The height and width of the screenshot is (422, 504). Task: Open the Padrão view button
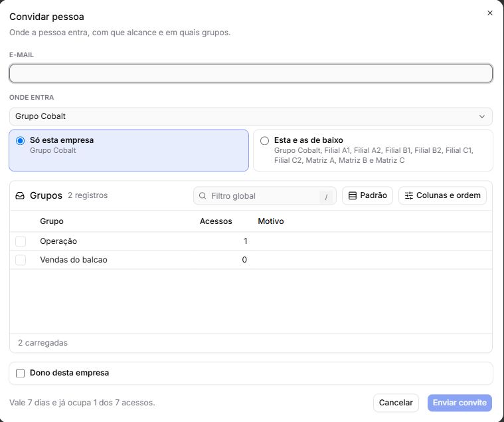click(367, 195)
